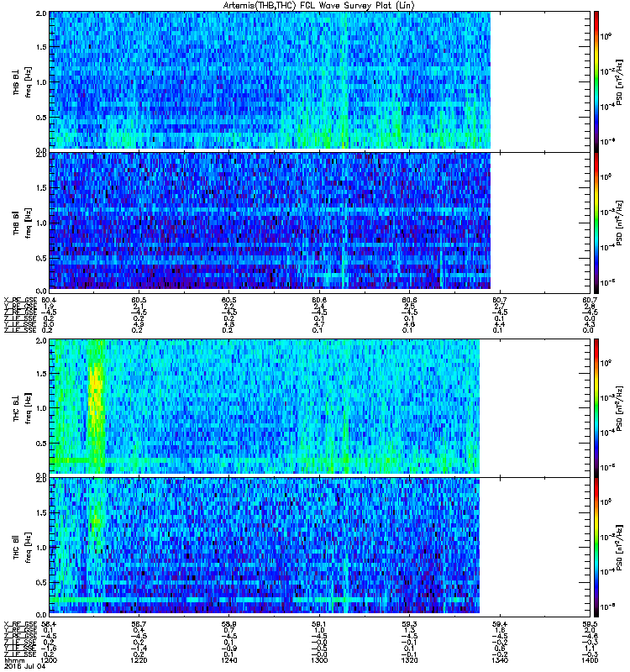Click the '59.5' X_RE_GSE value

[x=590, y=624]
